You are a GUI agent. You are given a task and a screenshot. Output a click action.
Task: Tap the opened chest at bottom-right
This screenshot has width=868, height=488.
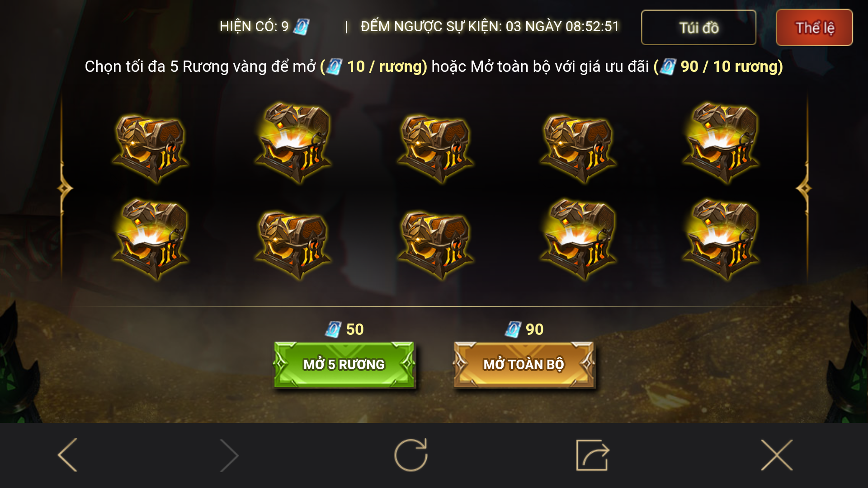coord(721,239)
